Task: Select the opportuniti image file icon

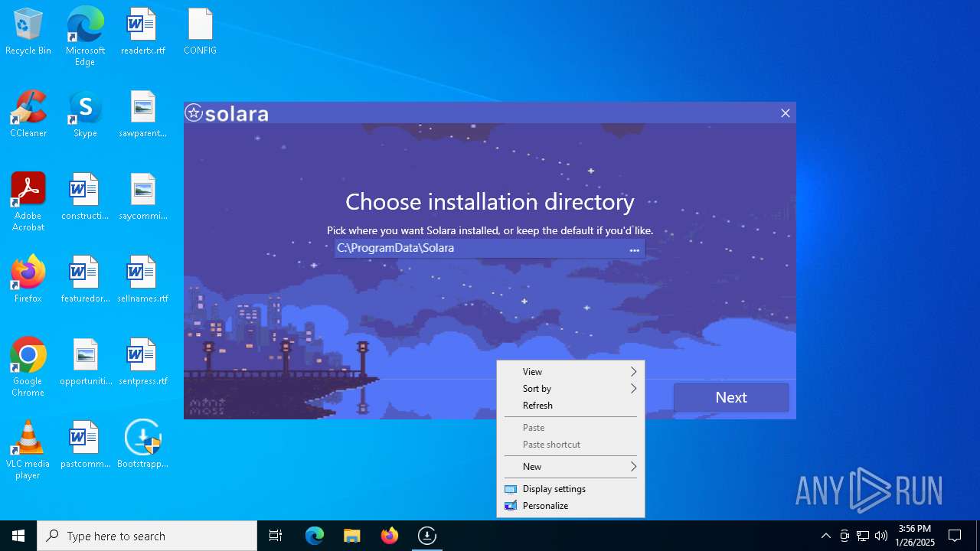Action: point(85,363)
